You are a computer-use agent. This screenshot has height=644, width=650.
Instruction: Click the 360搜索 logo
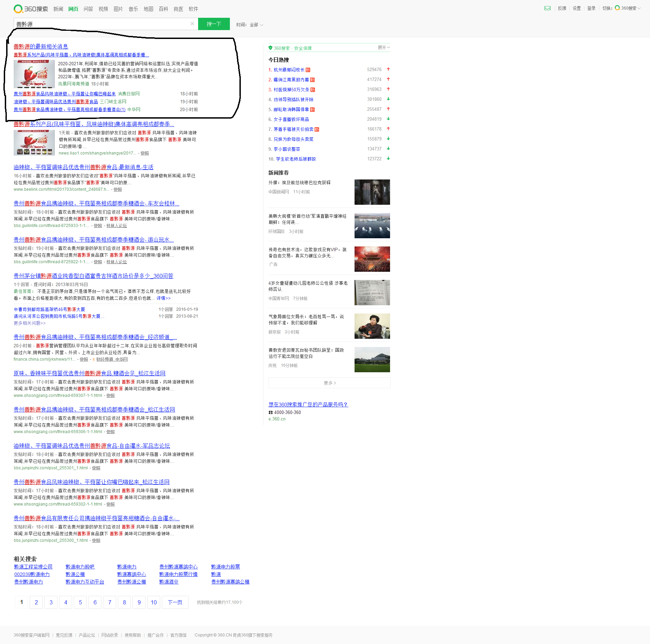point(31,9)
